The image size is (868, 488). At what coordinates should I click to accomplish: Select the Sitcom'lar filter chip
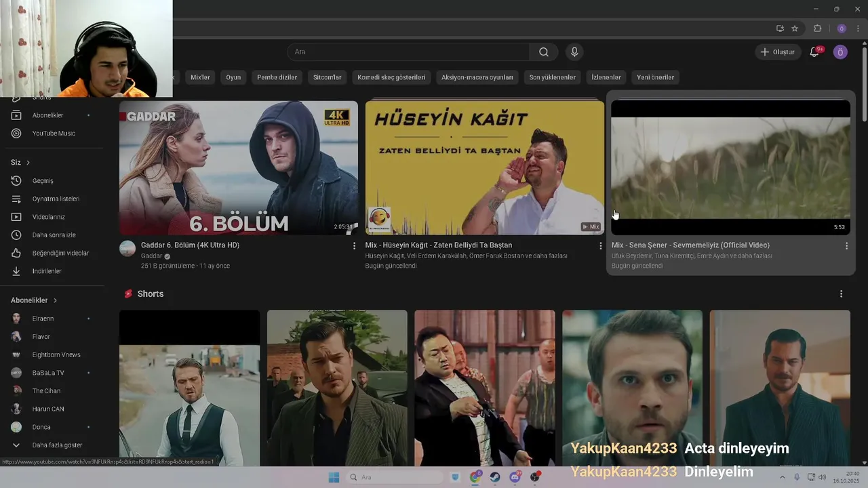[x=328, y=77]
